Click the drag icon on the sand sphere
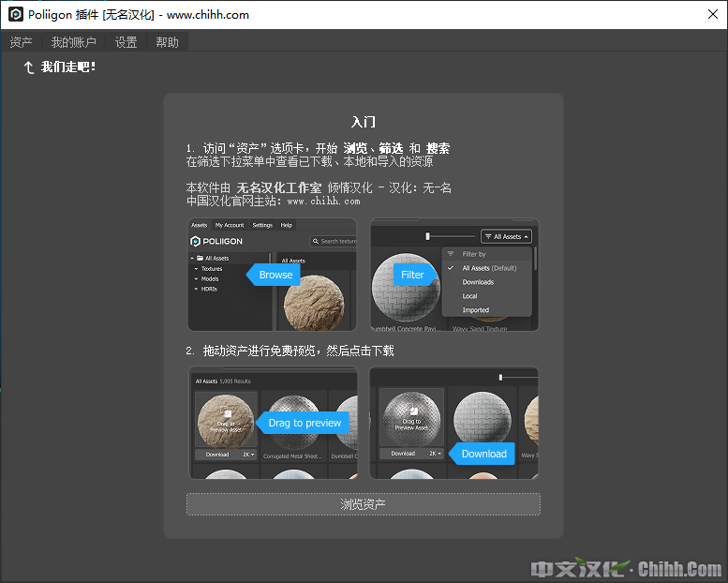The width and height of the screenshot is (728, 583). click(x=226, y=412)
